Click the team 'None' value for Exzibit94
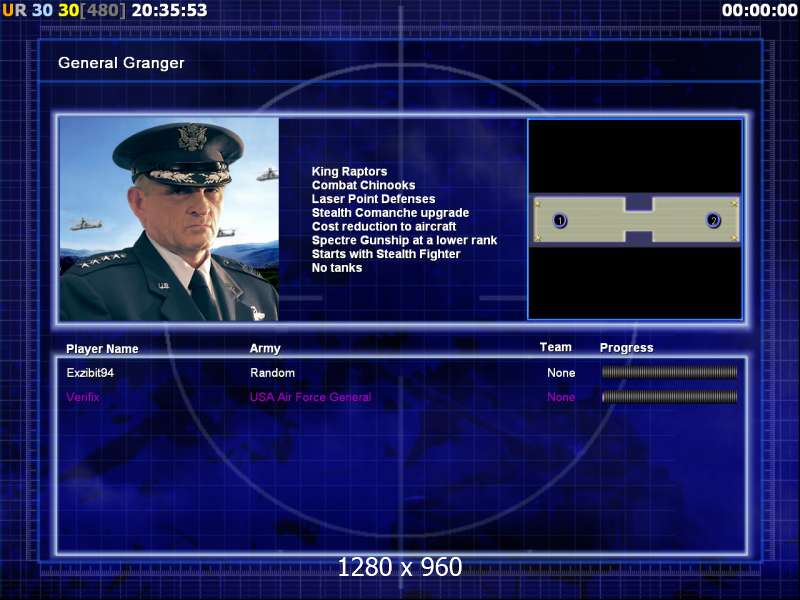800x600 pixels. pos(561,372)
